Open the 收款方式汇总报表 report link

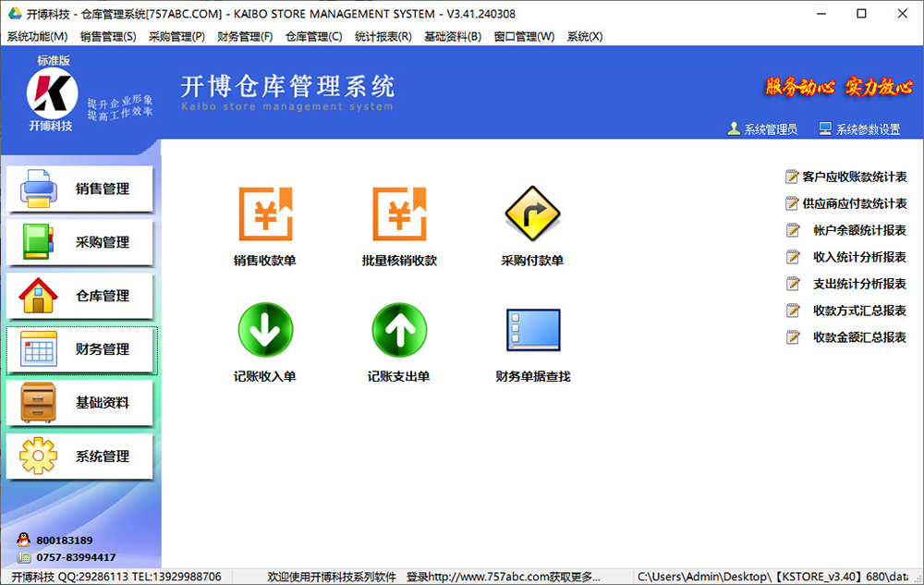859,311
